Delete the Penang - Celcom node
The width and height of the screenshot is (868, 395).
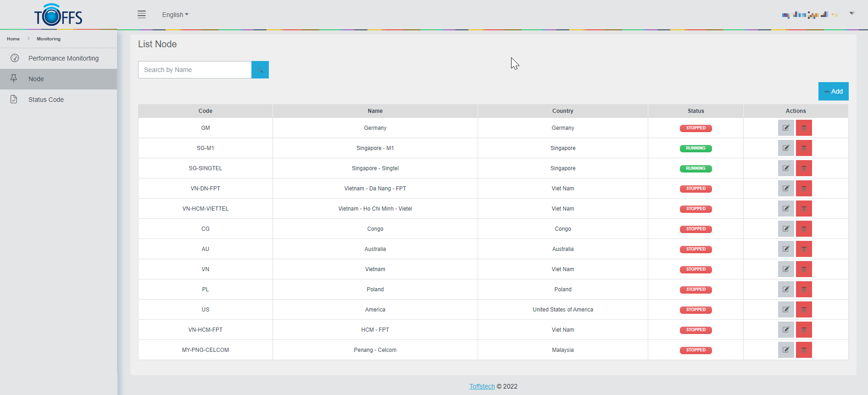pos(804,350)
